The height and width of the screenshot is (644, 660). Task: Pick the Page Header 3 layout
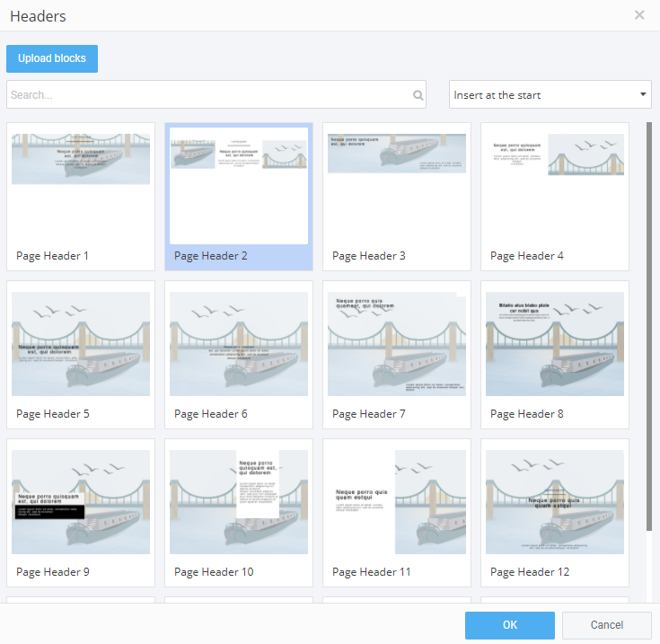tap(397, 196)
